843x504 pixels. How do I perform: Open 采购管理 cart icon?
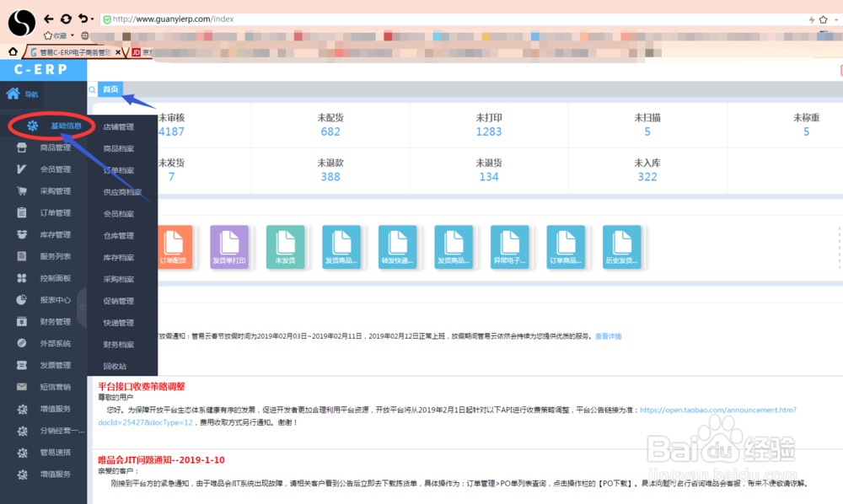(22, 190)
